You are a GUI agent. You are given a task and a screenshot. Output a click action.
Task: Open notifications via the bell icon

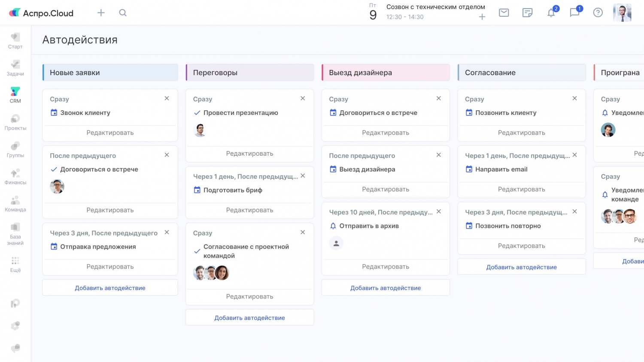[551, 13]
